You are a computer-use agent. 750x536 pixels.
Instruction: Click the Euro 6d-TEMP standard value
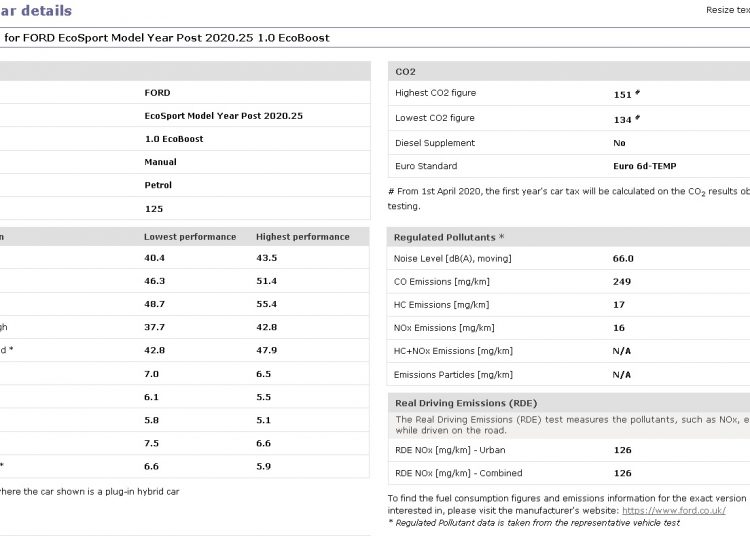tap(651, 166)
